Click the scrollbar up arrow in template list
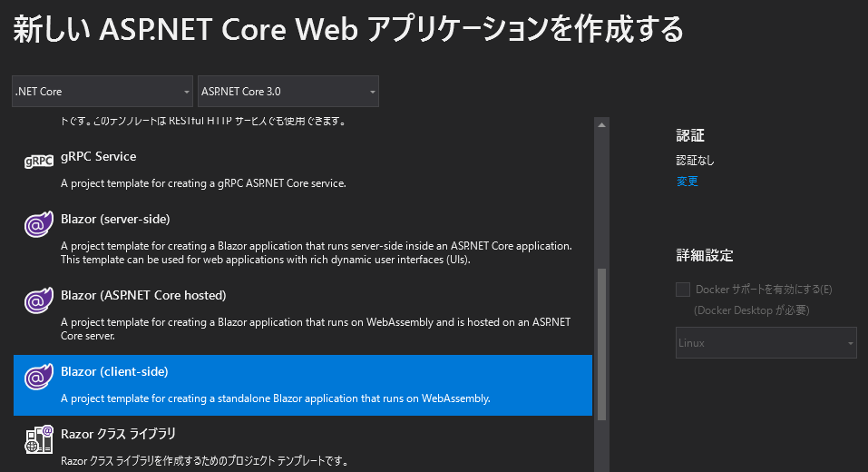 [x=601, y=125]
